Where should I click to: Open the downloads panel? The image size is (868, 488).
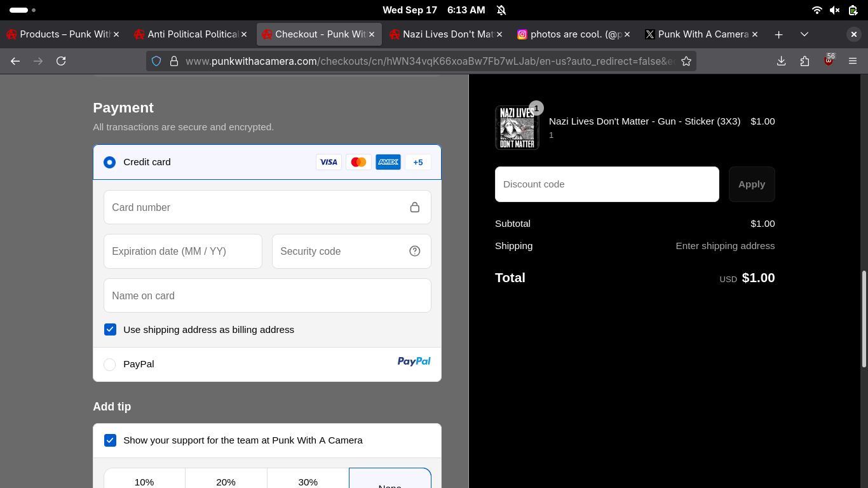pos(782,61)
